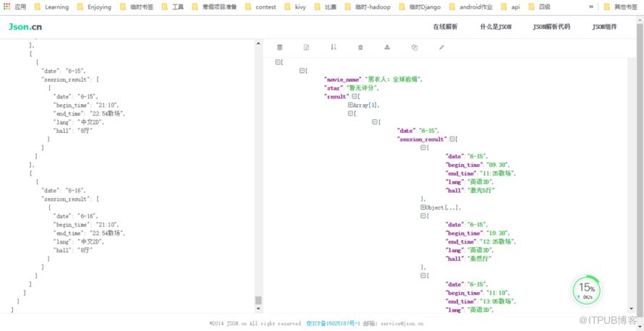Viewport: 644px width, 331px height.
Task: Click the compress/expand arrow icon in toolbar
Action: tap(441, 48)
